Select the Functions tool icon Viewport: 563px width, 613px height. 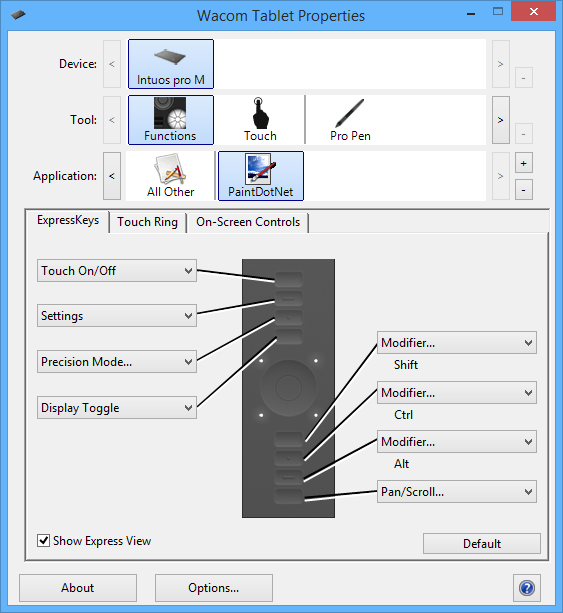171,120
